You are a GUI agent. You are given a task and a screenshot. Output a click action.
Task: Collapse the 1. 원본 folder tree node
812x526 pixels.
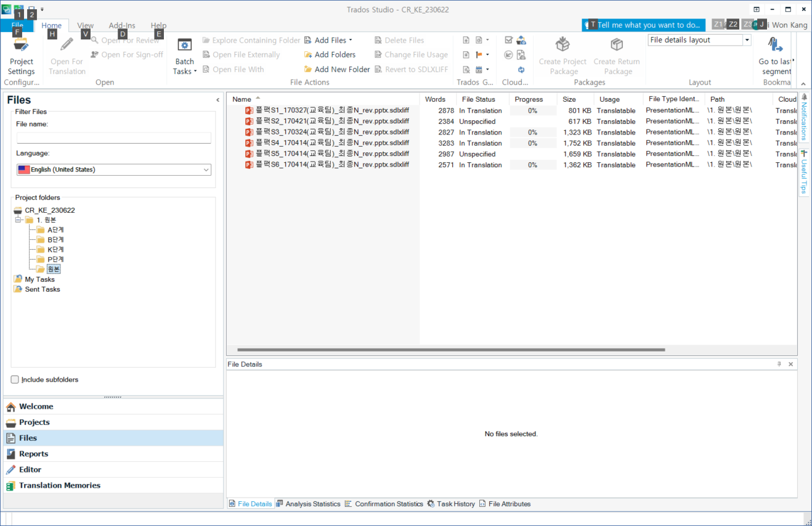click(18, 220)
